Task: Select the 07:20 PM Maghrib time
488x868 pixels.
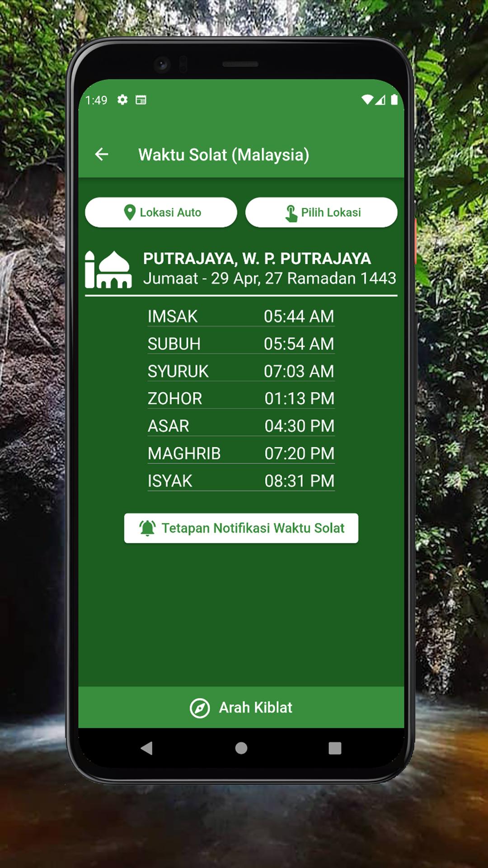Action: click(299, 453)
